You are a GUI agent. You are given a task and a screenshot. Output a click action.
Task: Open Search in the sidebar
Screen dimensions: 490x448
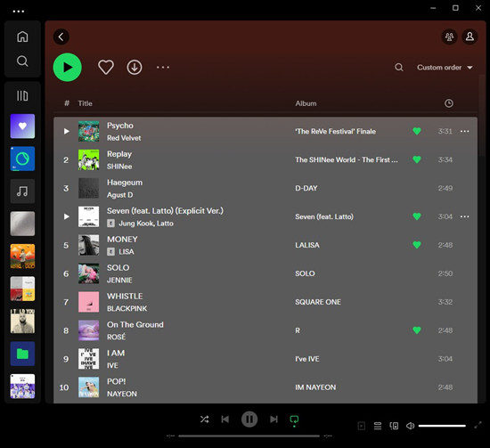22,61
